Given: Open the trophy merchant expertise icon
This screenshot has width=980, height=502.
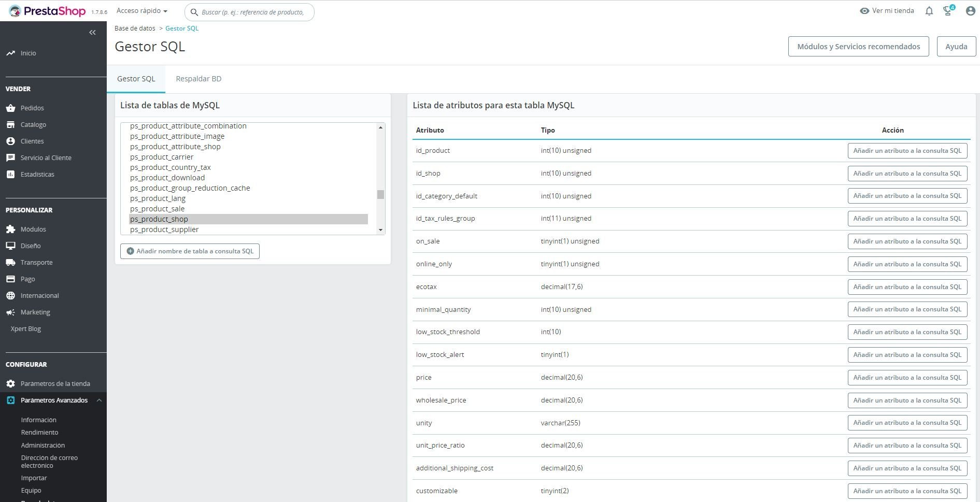Looking at the screenshot, I should point(948,10).
